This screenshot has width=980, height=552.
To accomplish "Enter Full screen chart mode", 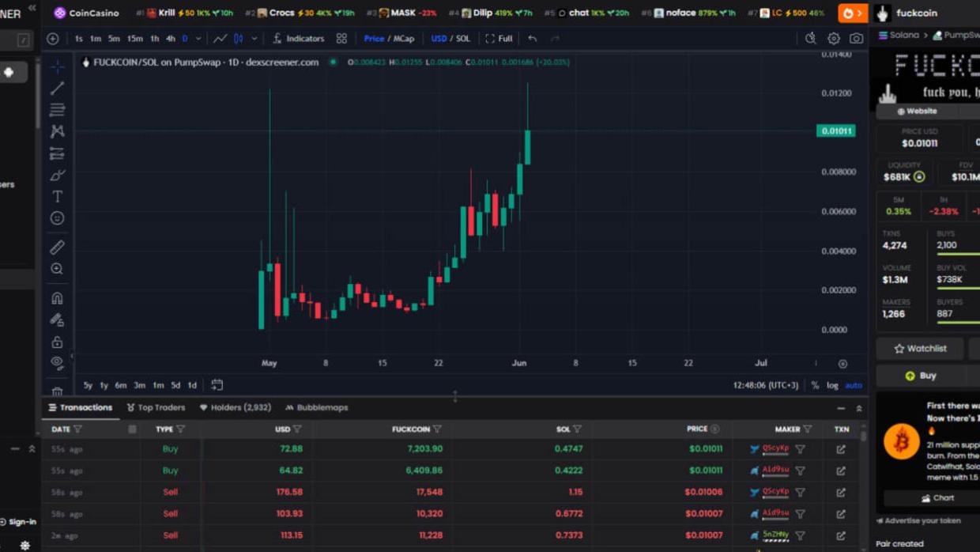I will 499,38.
